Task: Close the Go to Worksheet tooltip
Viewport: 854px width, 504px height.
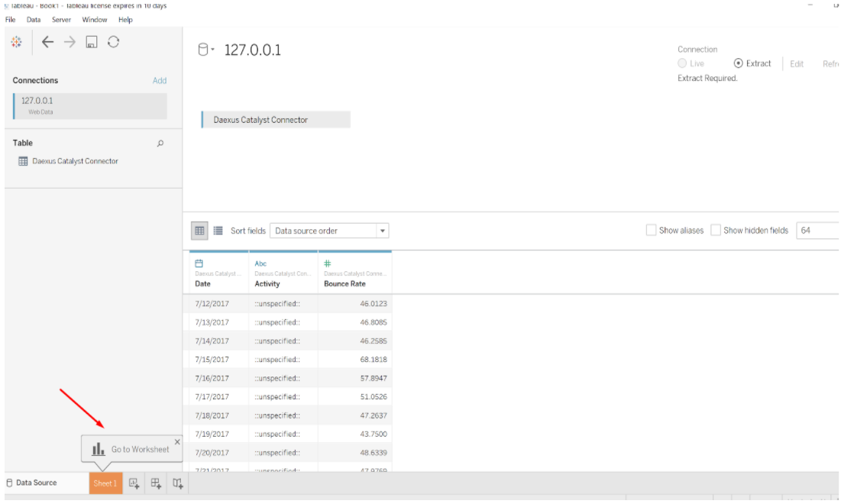Action: 177,442
